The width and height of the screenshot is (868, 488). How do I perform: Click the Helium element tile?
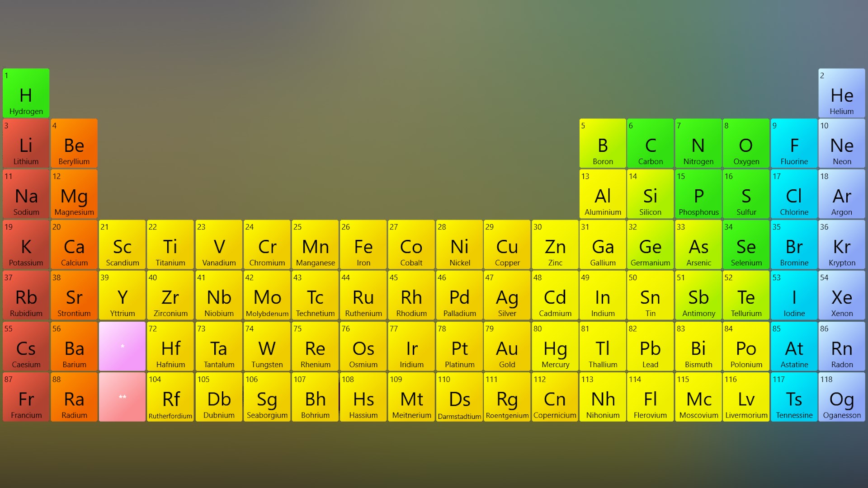pyautogui.click(x=841, y=93)
